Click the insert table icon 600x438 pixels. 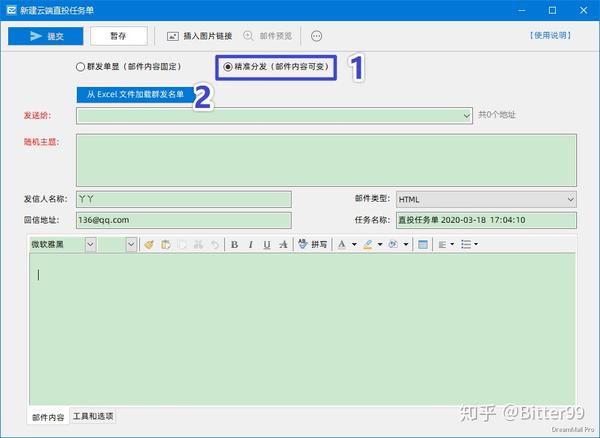point(423,244)
